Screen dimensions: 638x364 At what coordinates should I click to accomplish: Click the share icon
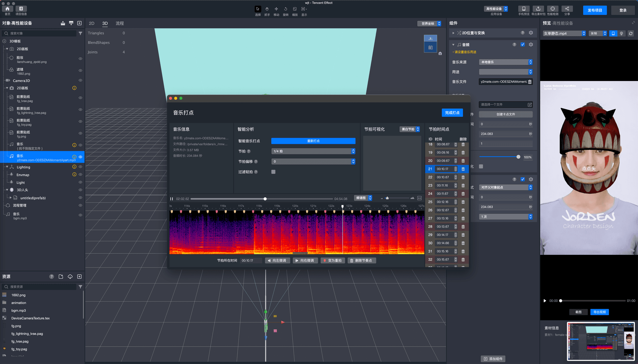(x=567, y=9)
